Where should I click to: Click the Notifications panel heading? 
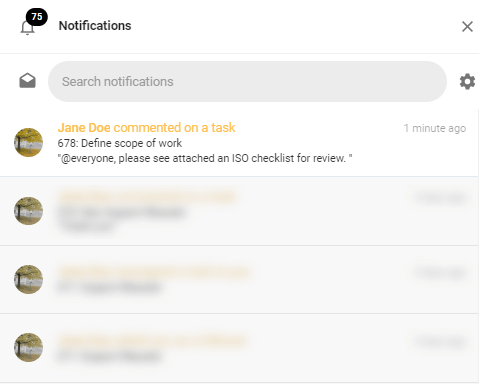[95, 26]
